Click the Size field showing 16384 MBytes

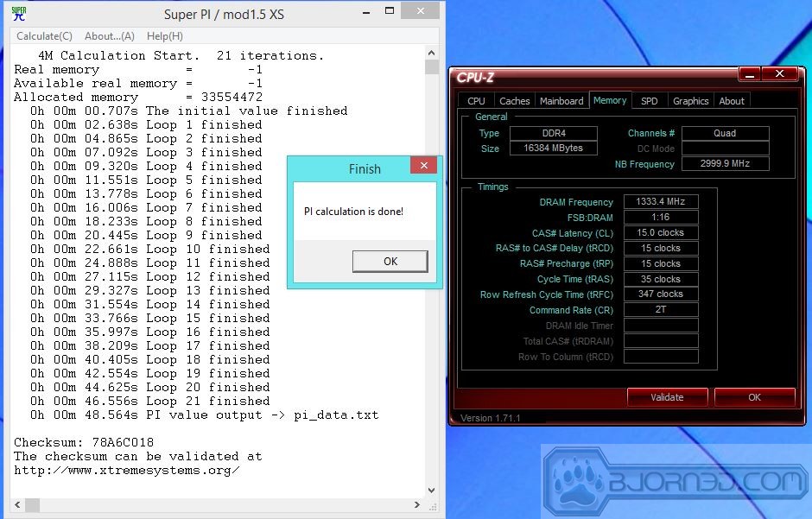(x=554, y=148)
